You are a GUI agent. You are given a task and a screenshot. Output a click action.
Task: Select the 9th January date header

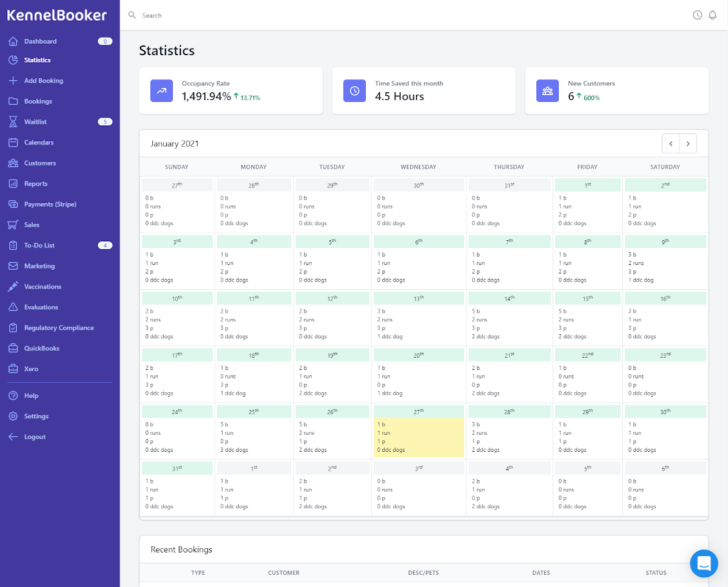[666, 241]
